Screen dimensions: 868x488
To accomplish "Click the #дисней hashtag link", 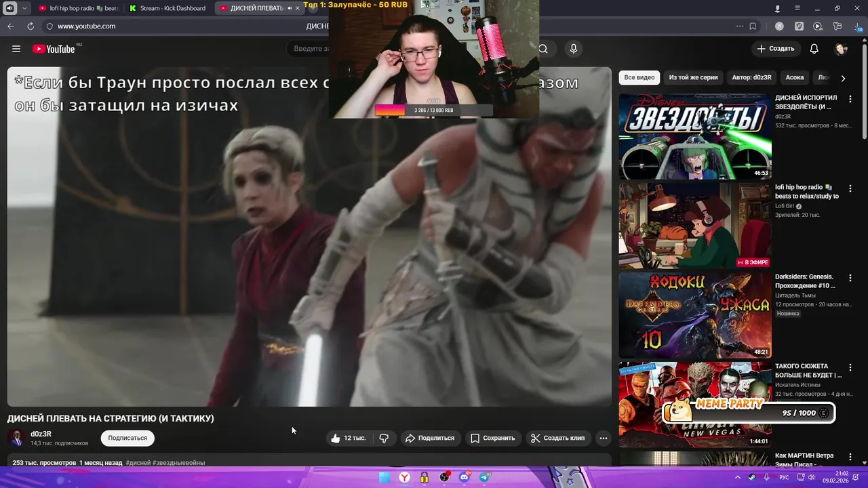I will point(138,463).
